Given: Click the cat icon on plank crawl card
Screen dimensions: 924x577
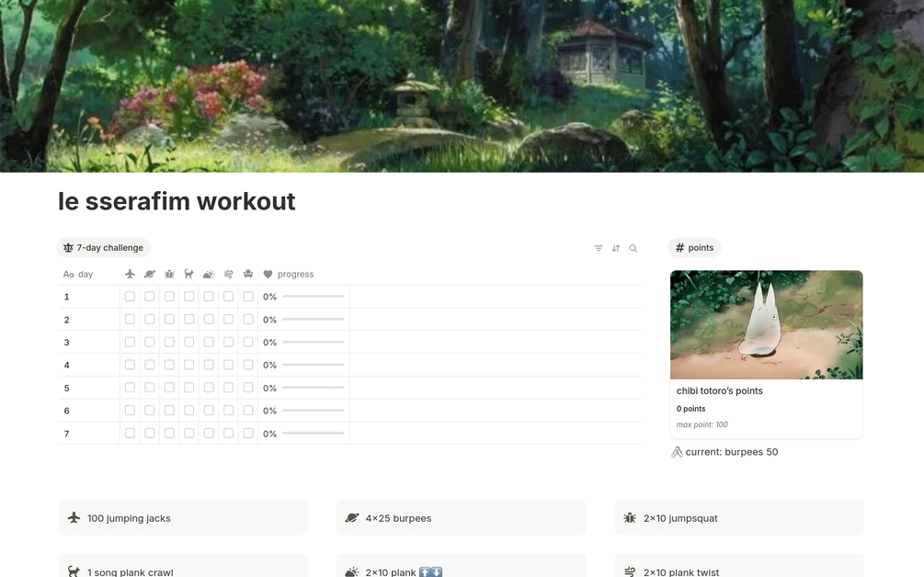Looking at the screenshot, I should coord(74,571).
